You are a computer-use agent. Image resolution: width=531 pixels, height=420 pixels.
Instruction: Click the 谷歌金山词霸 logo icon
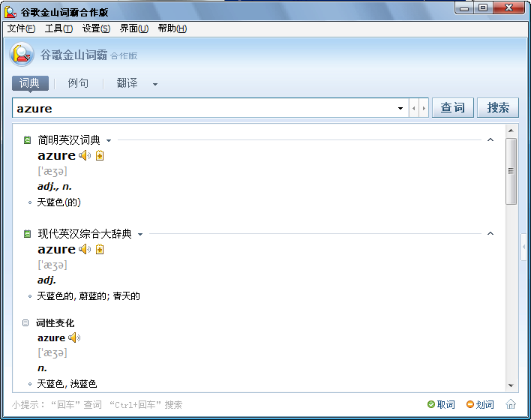pyautogui.click(x=22, y=54)
